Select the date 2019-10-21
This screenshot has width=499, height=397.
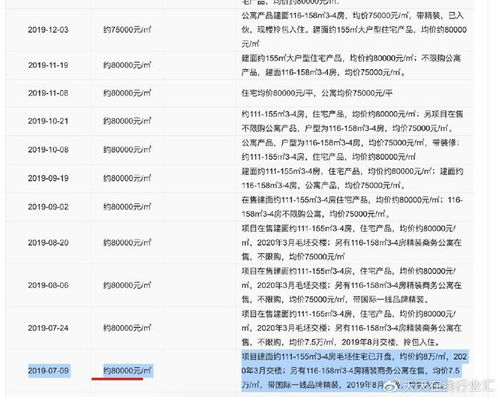[48, 121]
